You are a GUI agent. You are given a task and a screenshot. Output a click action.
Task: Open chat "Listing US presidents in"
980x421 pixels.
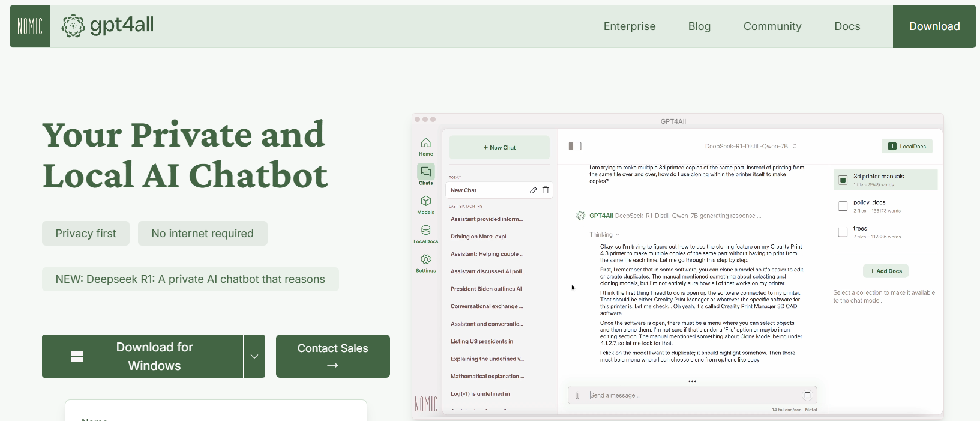482,341
